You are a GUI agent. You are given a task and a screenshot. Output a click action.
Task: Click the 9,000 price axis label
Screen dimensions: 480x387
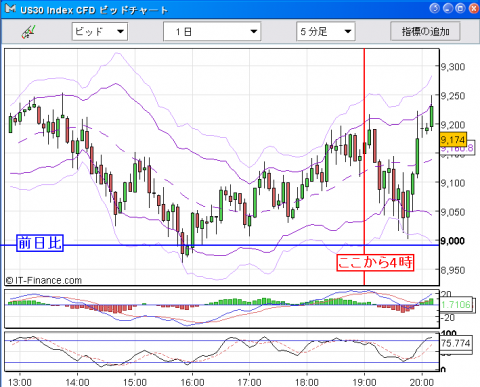(x=453, y=241)
